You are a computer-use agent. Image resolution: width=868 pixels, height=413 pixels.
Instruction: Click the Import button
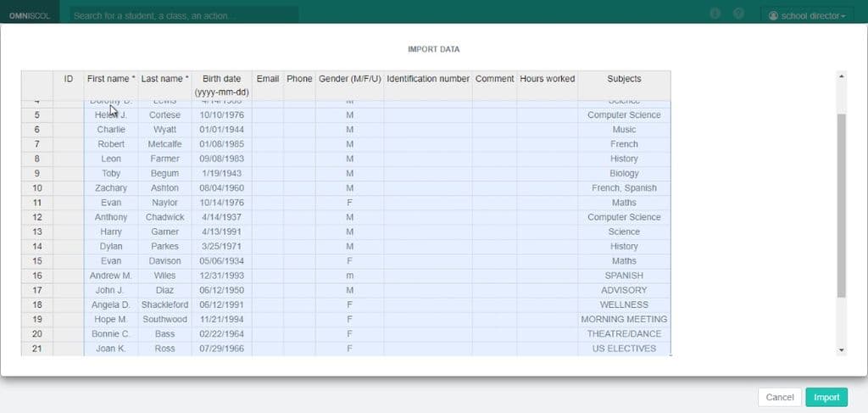pos(826,397)
